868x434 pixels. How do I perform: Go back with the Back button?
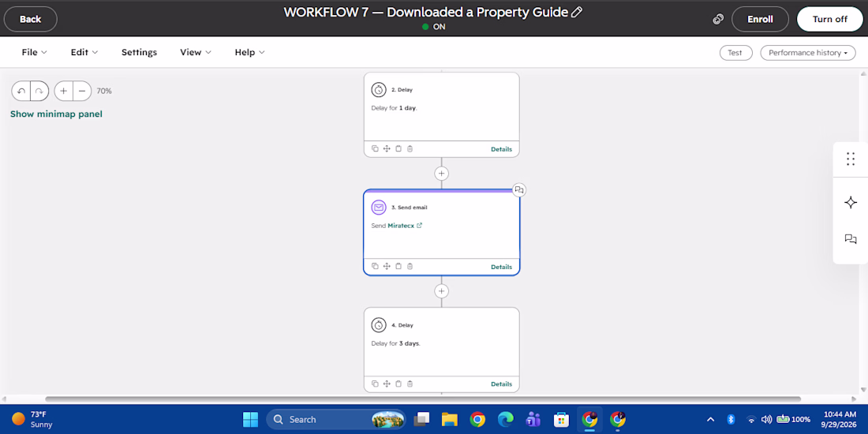[31, 19]
